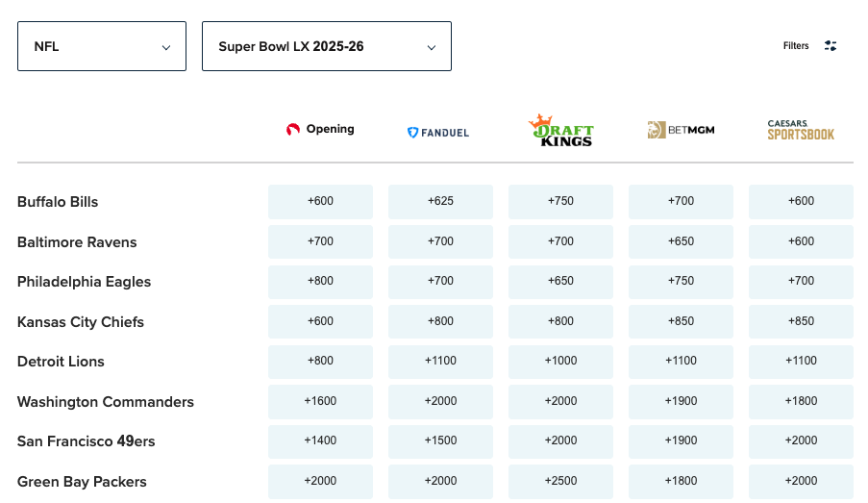
Task: Click Baltimore Ravens Caesars odds +600
Action: [x=801, y=242]
